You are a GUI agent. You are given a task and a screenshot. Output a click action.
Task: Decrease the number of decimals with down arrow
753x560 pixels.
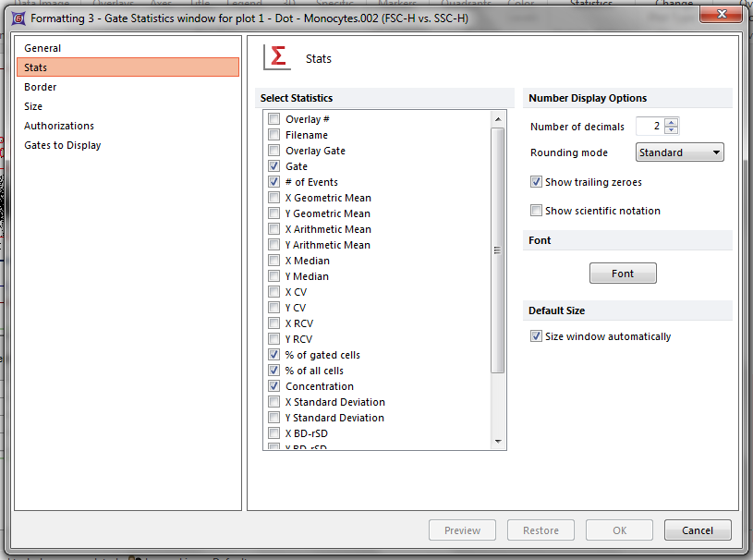click(x=672, y=130)
